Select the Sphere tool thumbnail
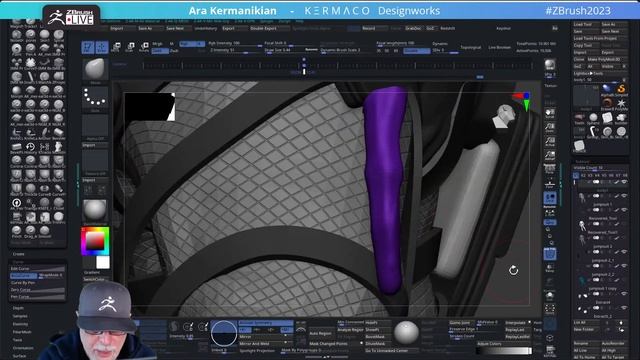 [x=593, y=118]
